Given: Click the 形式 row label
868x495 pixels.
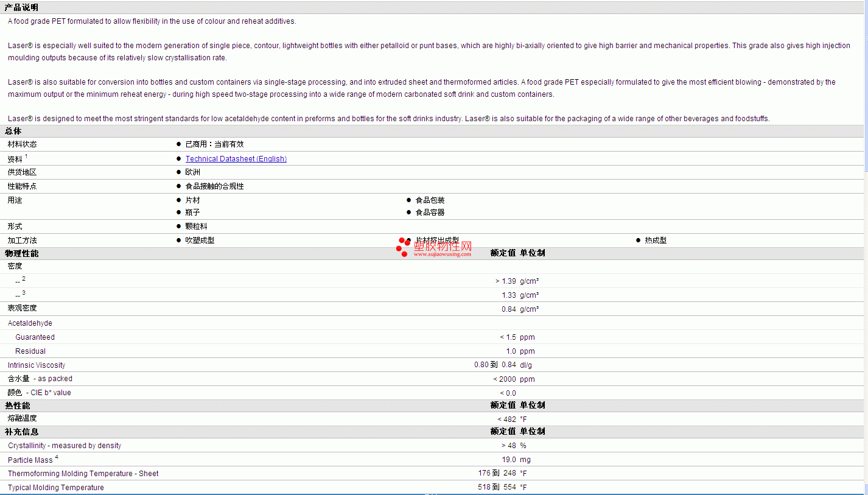Looking at the screenshot, I should (x=15, y=226).
